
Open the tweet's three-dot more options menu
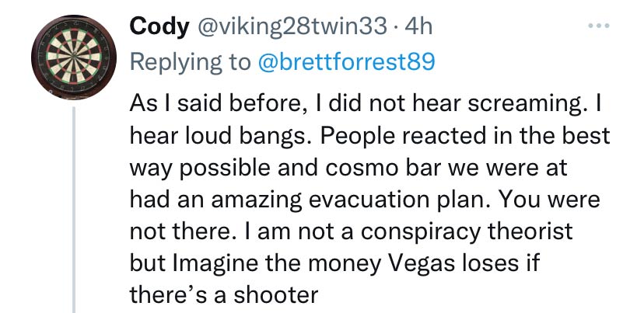point(599,26)
